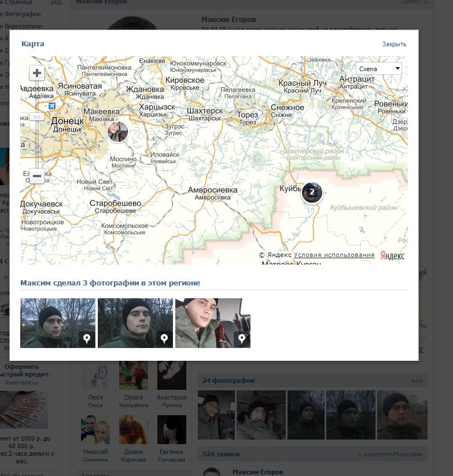Click the Амвросиевка label on map
The height and width of the screenshot is (476, 453).
[x=212, y=190]
